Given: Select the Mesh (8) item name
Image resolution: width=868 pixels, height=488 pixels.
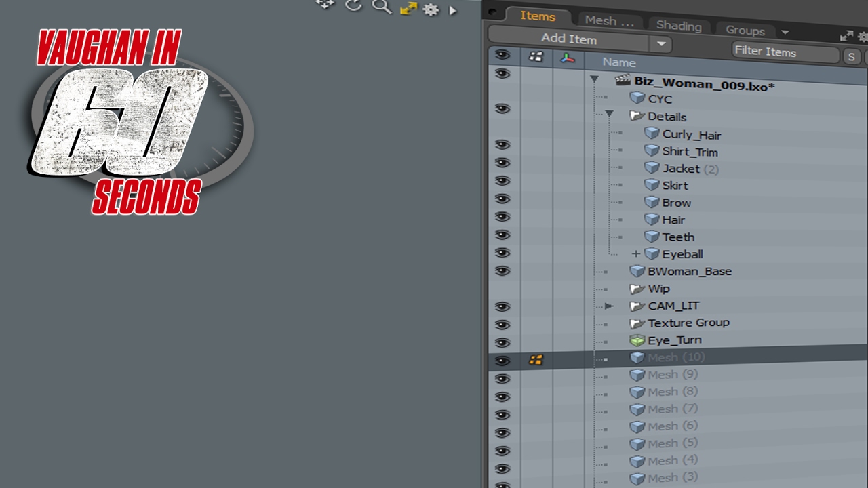Looking at the screenshot, I should tap(673, 392).
